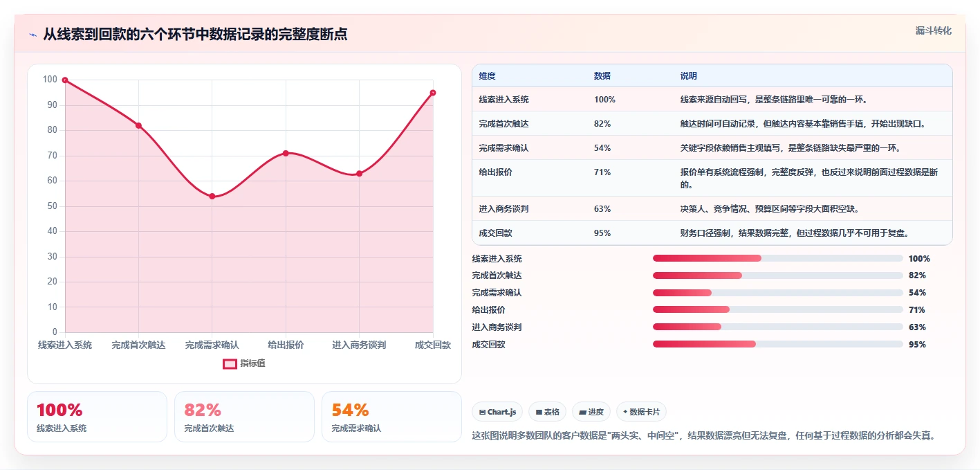Click the 数据 column header

pos(602,76)
